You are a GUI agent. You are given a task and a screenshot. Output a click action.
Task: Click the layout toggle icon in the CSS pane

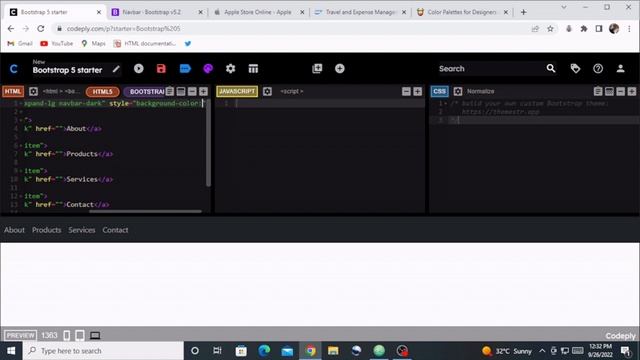[x=609, y=91]
